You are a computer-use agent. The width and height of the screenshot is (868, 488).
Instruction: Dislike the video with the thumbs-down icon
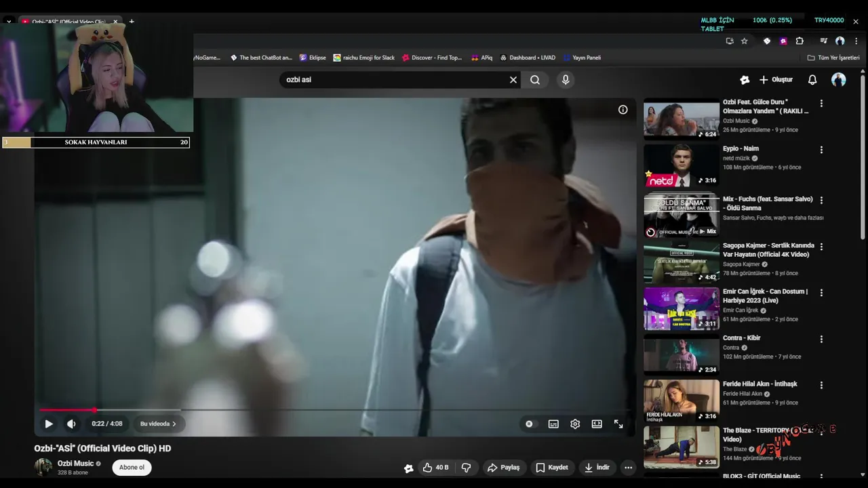466,468
